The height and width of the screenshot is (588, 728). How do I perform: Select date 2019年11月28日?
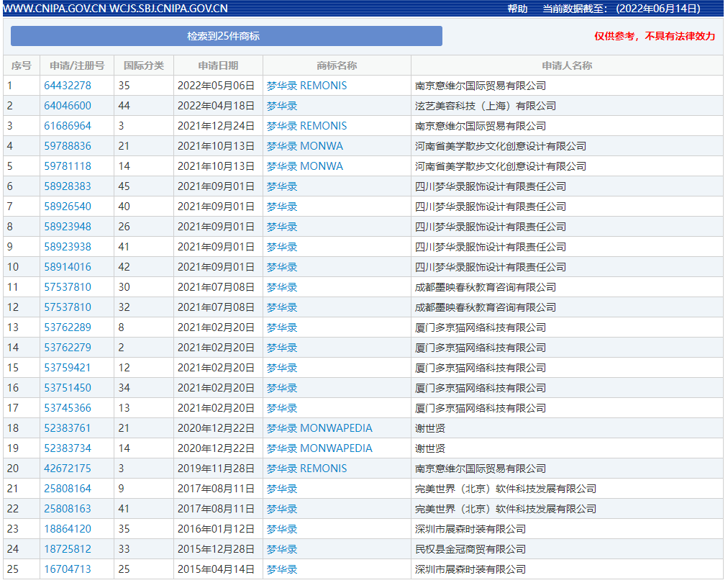(216, 469)
